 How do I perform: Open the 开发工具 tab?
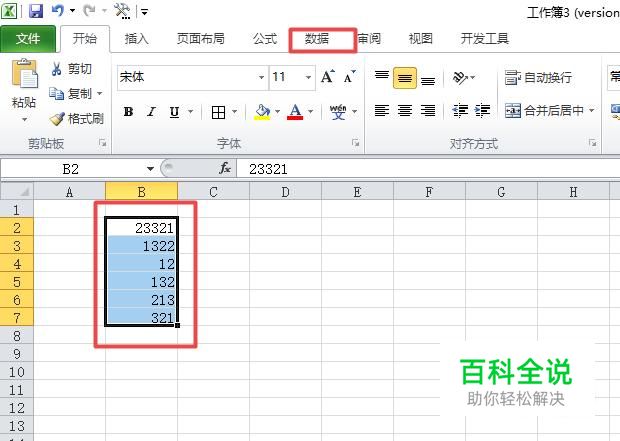point(484,39)
